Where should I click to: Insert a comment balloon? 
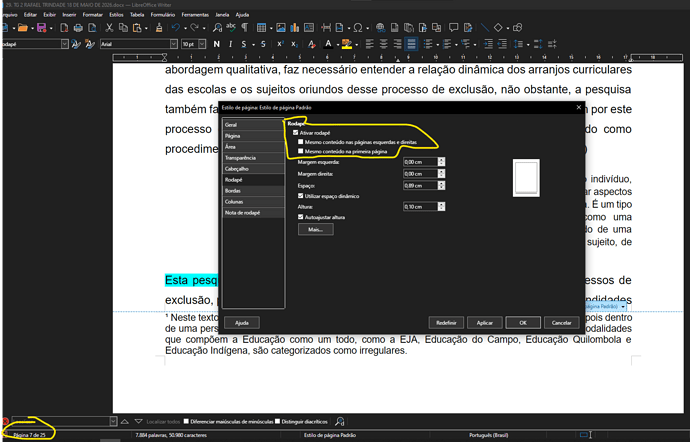click(453, 28)
